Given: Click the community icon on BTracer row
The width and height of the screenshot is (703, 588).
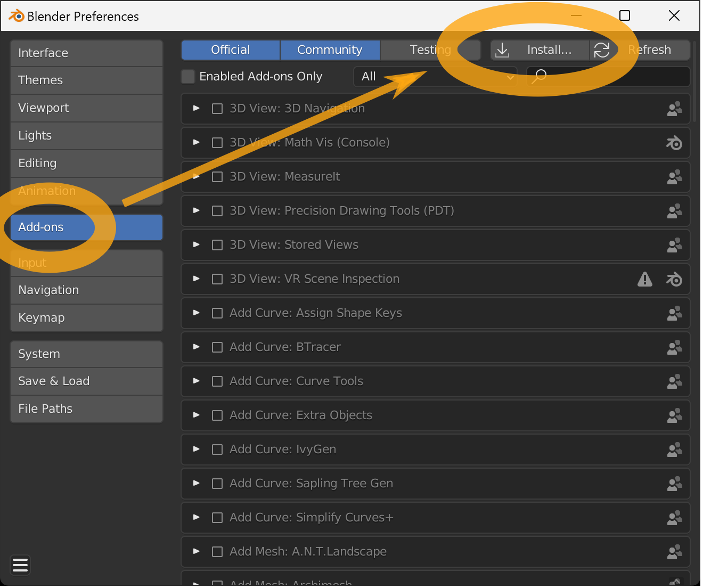Looking at the screenshot, I should 675,347.
